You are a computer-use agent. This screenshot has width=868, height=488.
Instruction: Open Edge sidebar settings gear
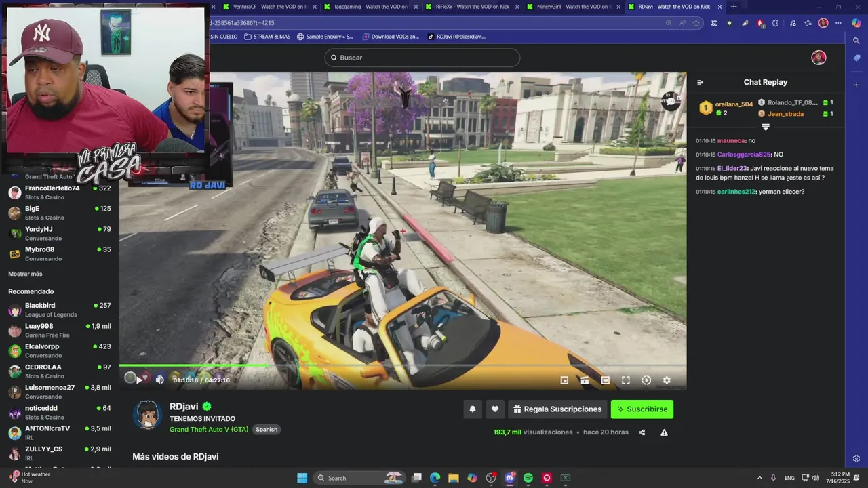click(x=856, y=458)
